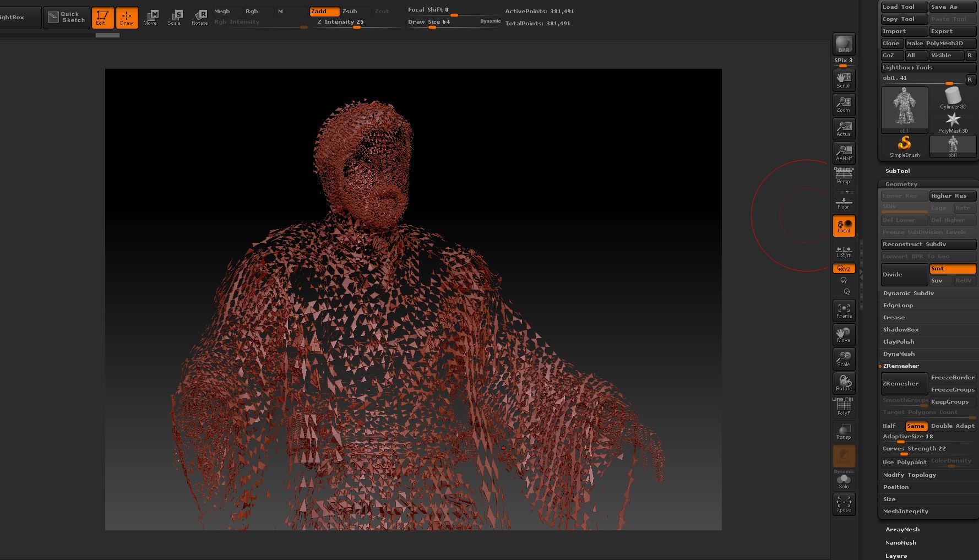The height and width of the screenshot is (560, 979).
Task: Click the Zoom canvas icon
Action: coord(844,104)
